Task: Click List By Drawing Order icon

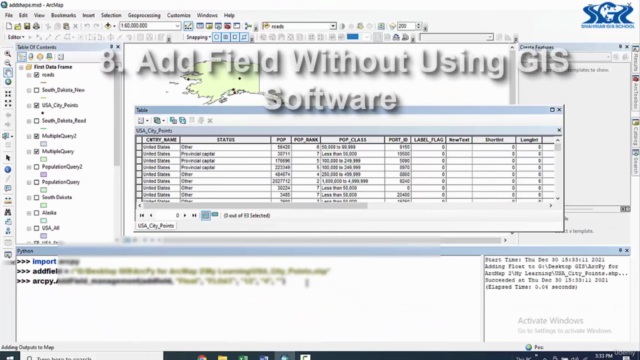Action: 22,57
